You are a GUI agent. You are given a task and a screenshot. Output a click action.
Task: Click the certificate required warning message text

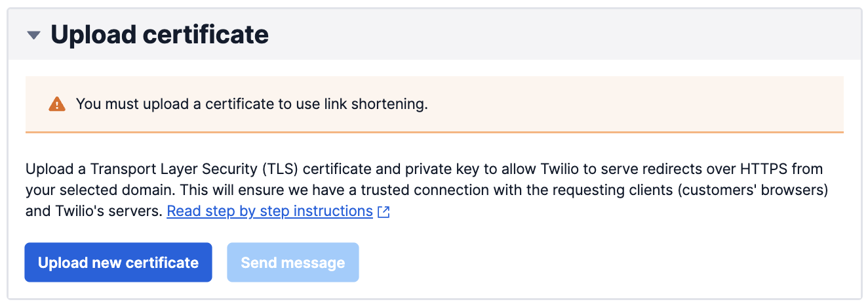252,104
